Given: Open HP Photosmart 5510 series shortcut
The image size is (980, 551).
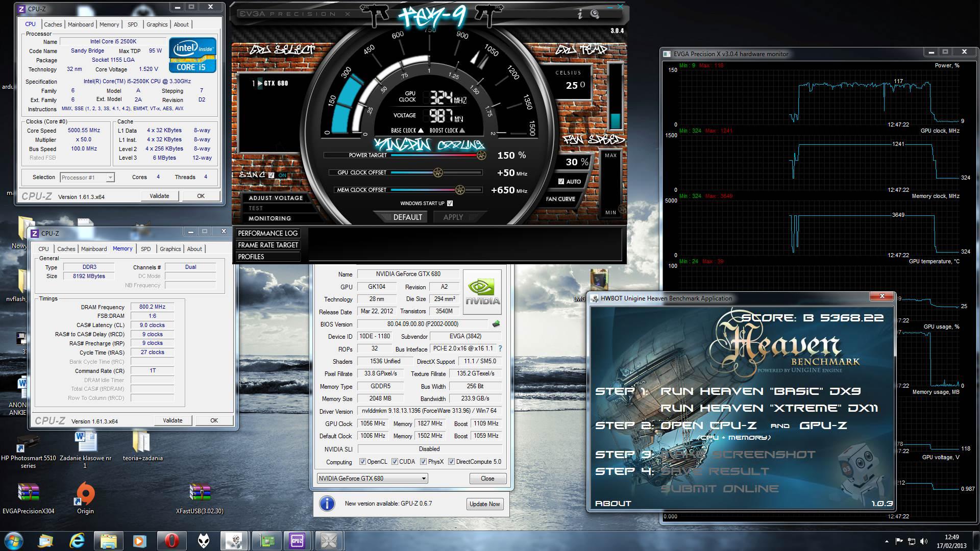Looking at the screenshot, I should (28, 452).
